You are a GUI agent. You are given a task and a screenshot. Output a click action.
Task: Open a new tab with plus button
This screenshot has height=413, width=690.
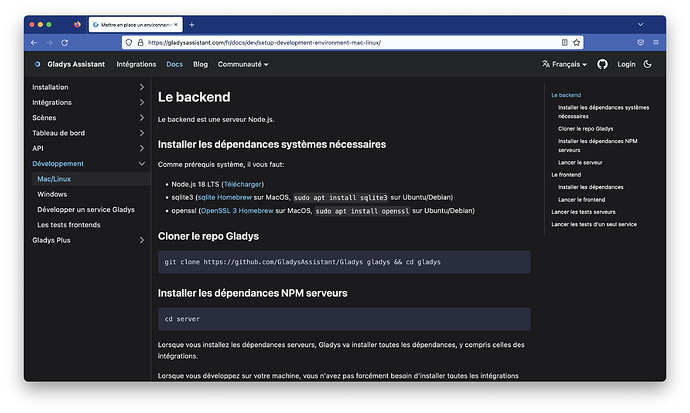[191, 25]
